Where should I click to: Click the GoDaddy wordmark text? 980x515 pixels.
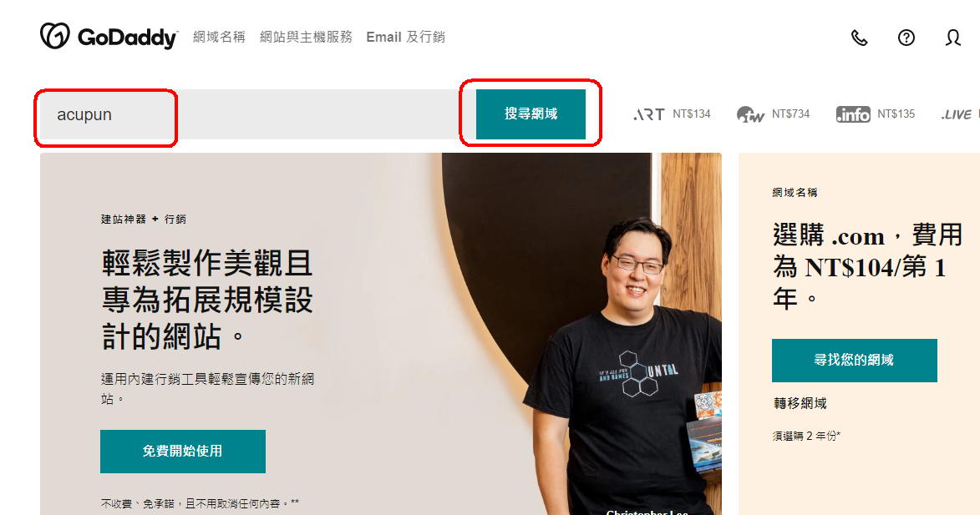coord(128,38)
